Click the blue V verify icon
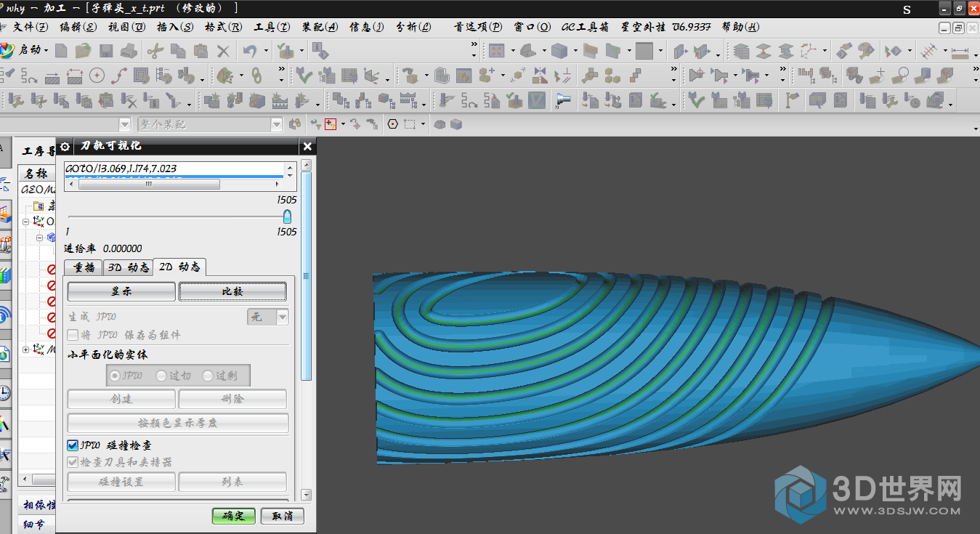 (x=536, y=100)
